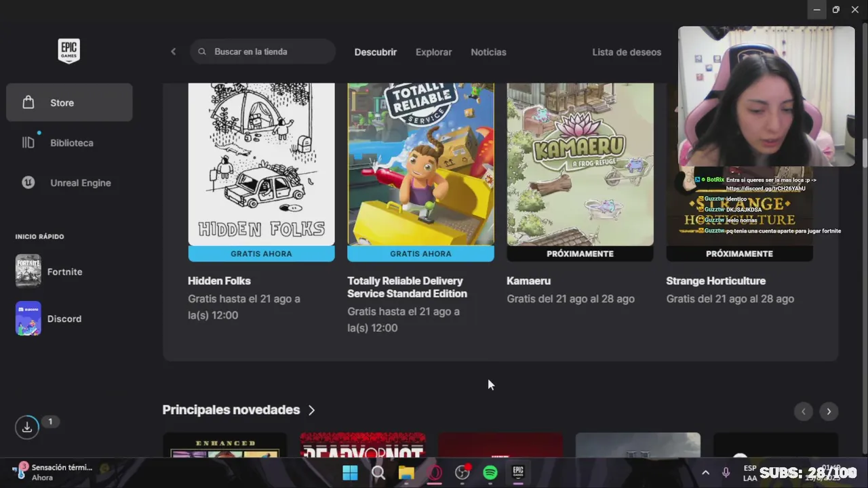This screenshot has width=868, height=488.
Task: Launch Discord from quick launch
Action: (49, 319)
